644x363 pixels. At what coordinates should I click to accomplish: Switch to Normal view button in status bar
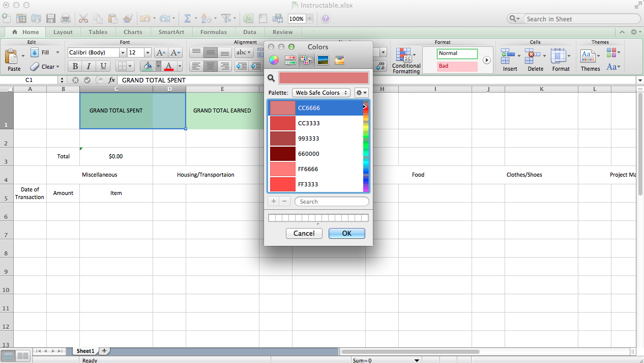[9, 356]
